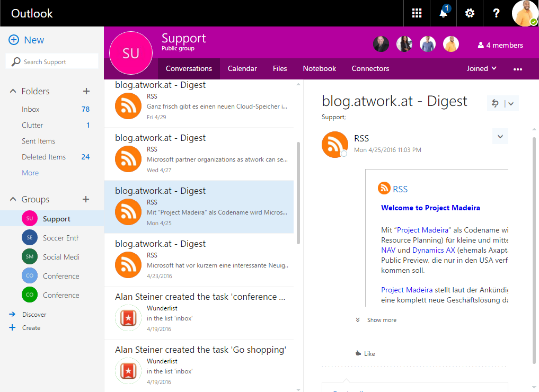Switch to the Connectors tab
This screenshot has width=539, height=392.
pos(370,68)
